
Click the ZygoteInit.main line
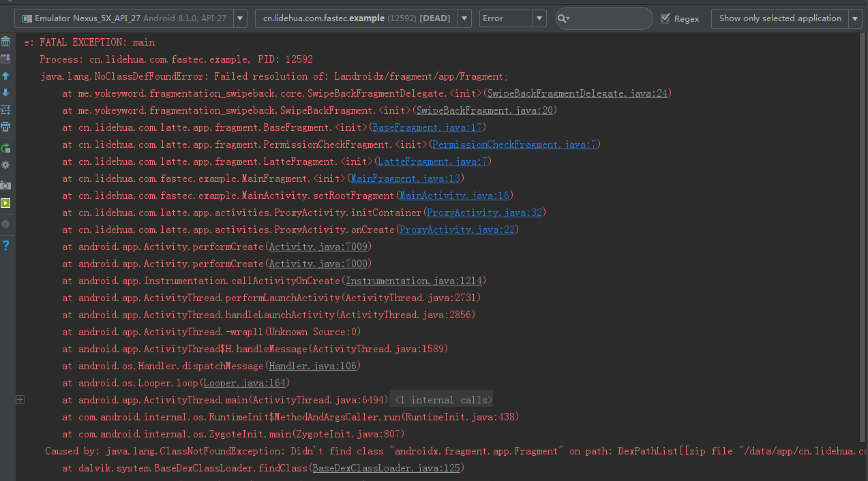point(233,434)
